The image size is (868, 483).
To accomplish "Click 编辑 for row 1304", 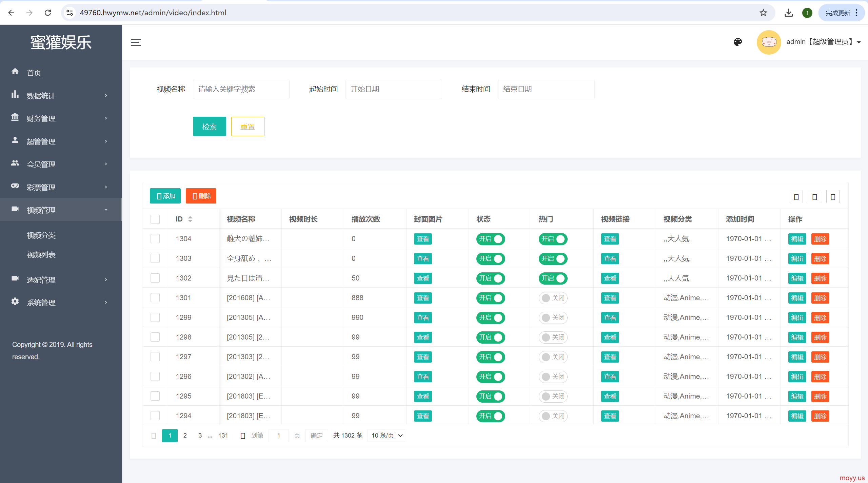I will click(797, 239).
